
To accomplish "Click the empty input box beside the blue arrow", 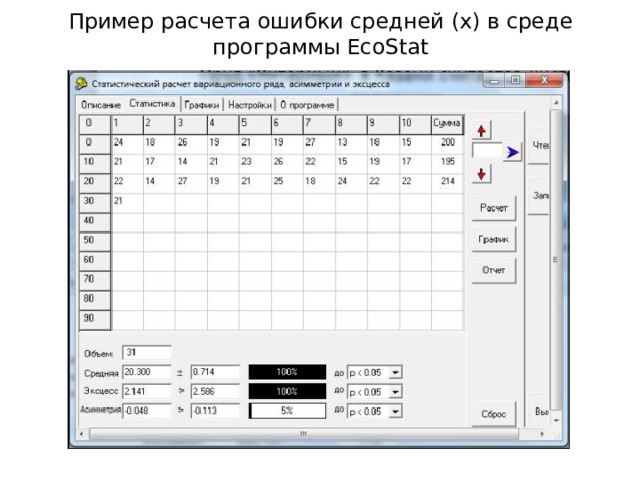I will coord(487,150).
